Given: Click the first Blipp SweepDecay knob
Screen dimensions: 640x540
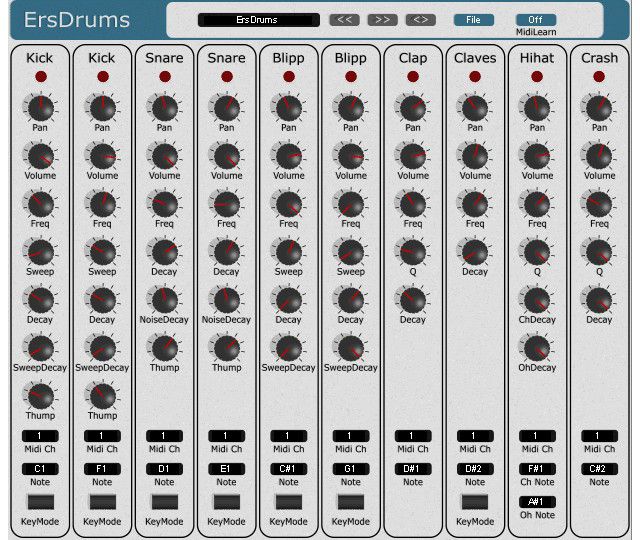Looking at the screenshot, I should (x=289, y=348).
